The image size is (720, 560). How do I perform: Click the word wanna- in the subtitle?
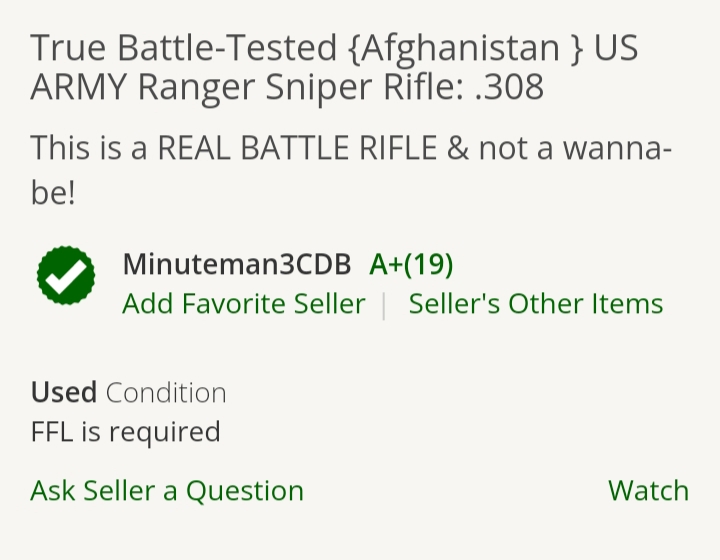coord(618,149)
